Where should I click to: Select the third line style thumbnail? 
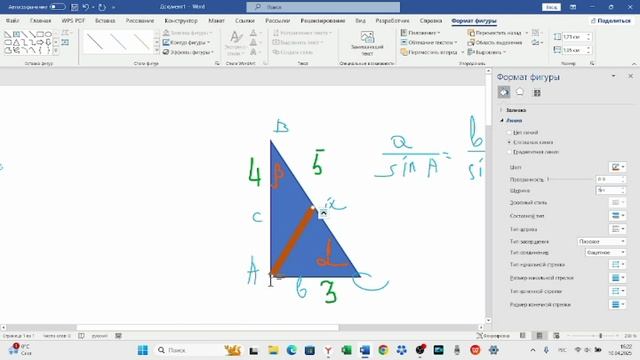point(142,42)
